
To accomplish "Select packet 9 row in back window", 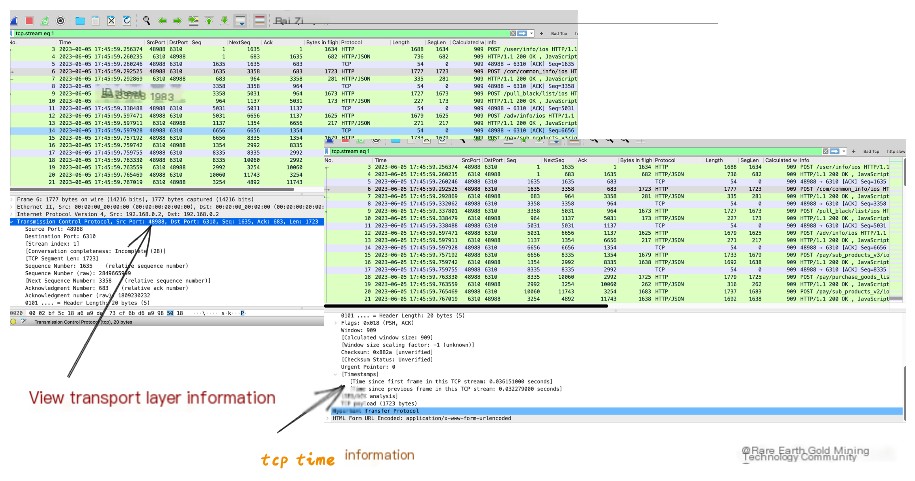I will [294, 93].
